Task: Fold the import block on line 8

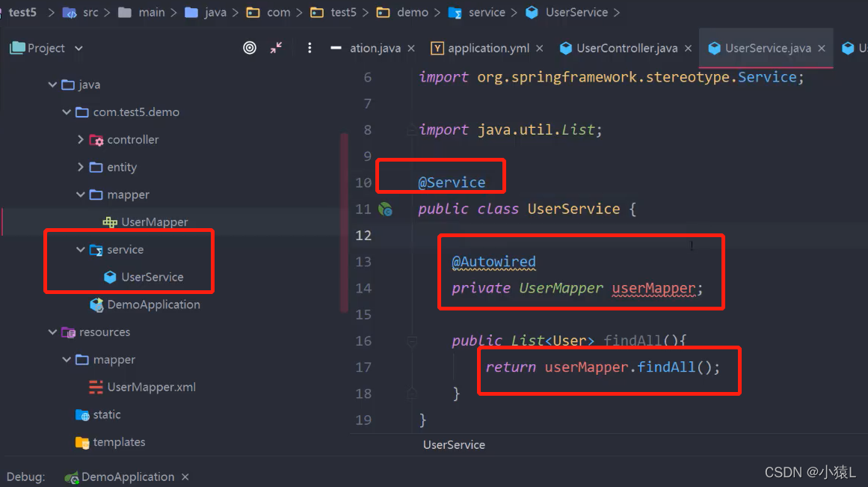Action: pyautogui.click(x=412, y=130)
